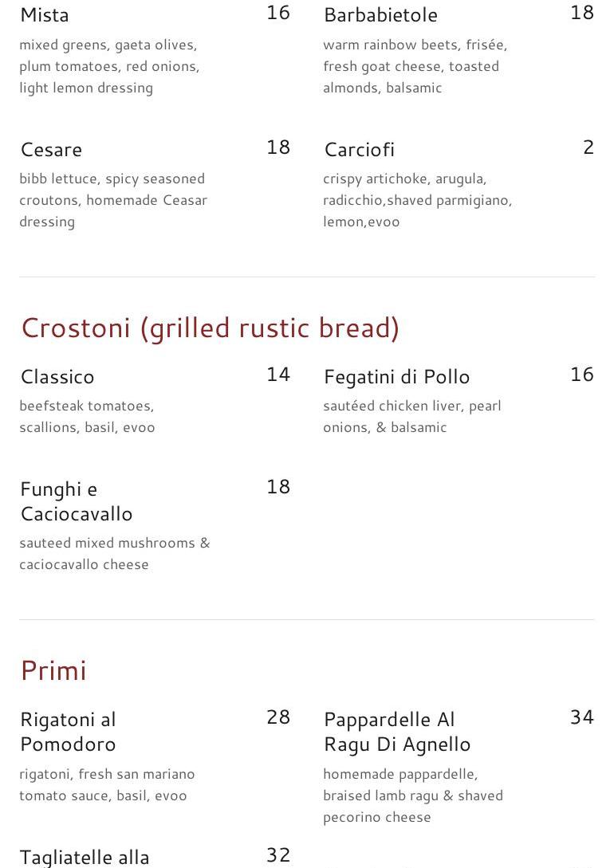Click the Crostoni (grilled rustic bread) heading
This screenshot has width=614, height=868.
pyautogui.click(x=210, y=328)
